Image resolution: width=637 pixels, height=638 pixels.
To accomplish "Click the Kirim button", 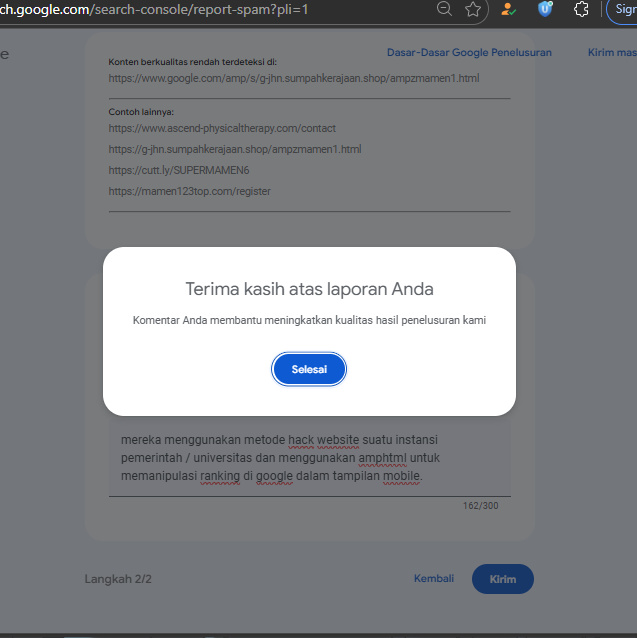I will tap(503, 579).
